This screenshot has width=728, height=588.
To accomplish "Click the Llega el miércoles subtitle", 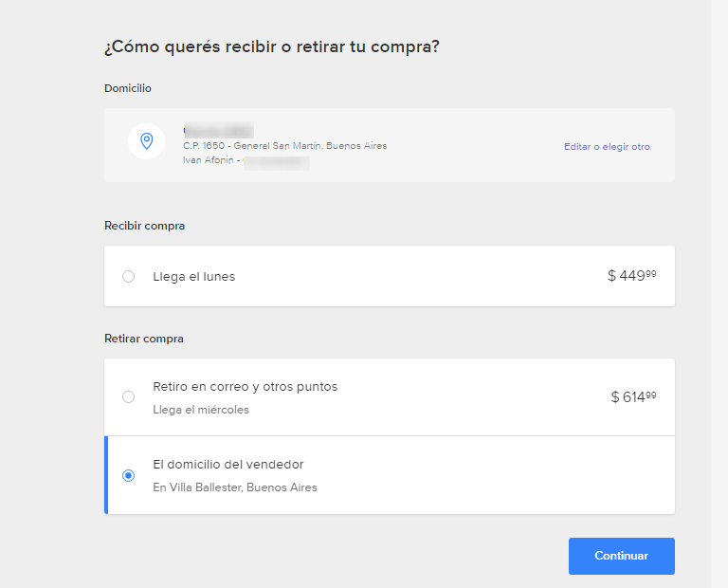I will click(201, 410).
